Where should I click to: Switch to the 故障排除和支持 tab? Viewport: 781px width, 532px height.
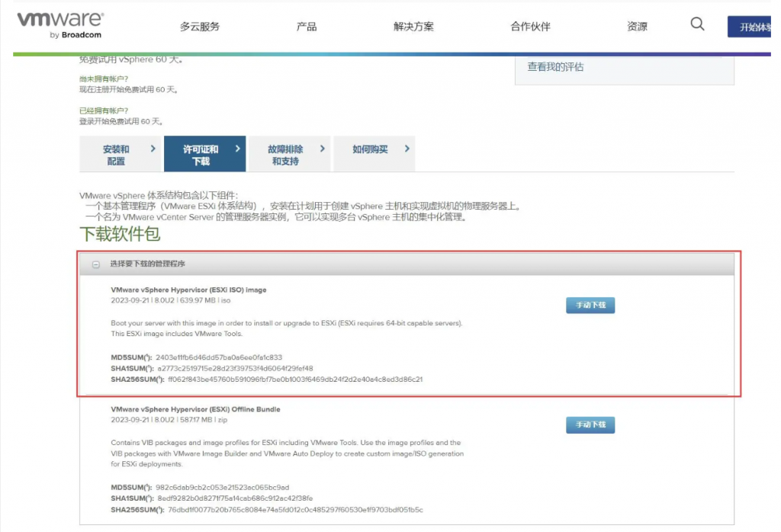coord(285,155)
